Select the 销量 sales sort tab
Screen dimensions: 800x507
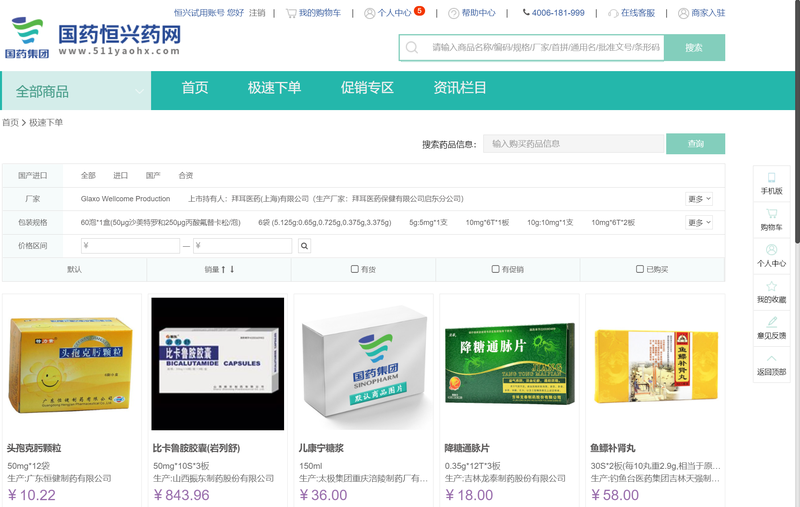pos(219,269)
